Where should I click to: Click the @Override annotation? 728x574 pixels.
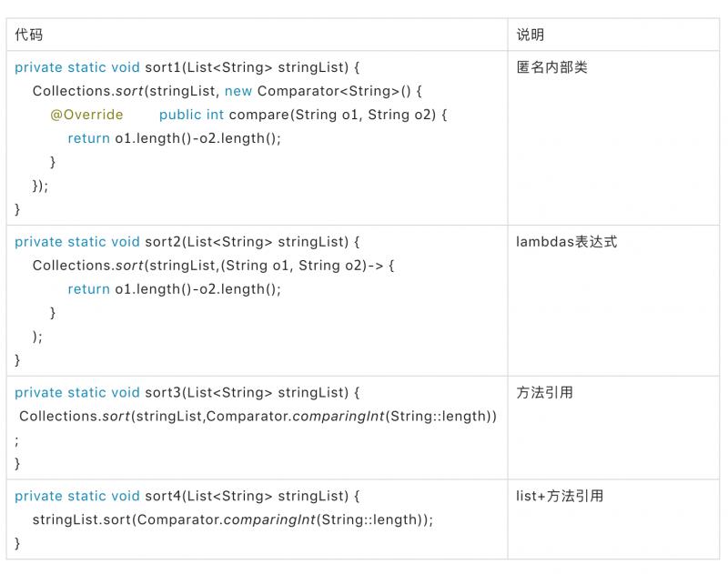click(x=86, y=115)
